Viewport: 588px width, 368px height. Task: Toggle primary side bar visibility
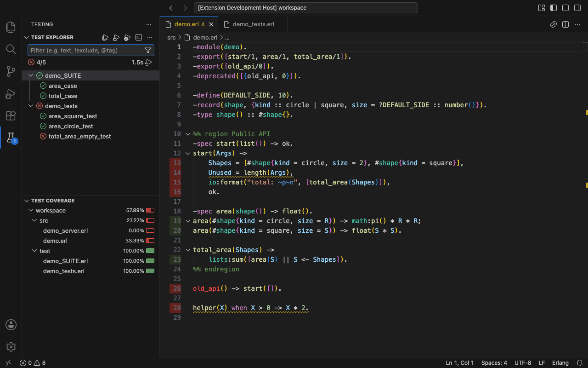coord(554,8)
